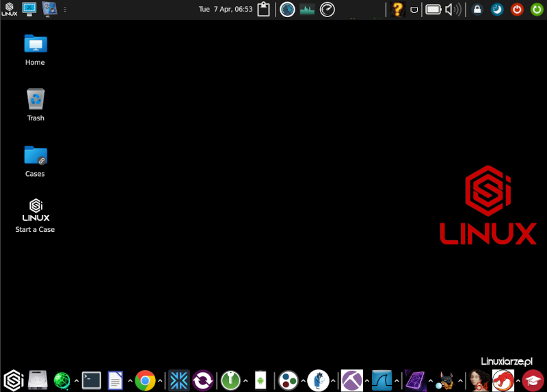Click the CSI logo in bottom dock
Viewport: 547px width, 392px height.
coord(14,380)
